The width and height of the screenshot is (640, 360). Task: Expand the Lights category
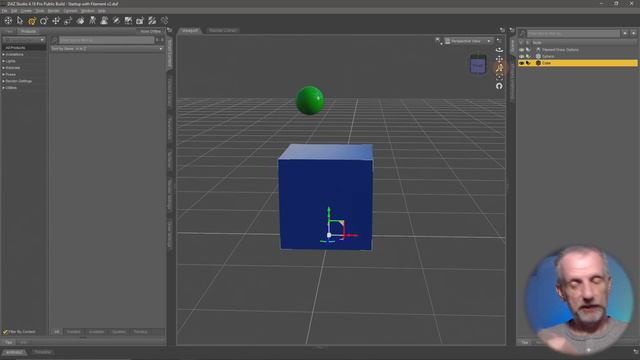point(4,61)
